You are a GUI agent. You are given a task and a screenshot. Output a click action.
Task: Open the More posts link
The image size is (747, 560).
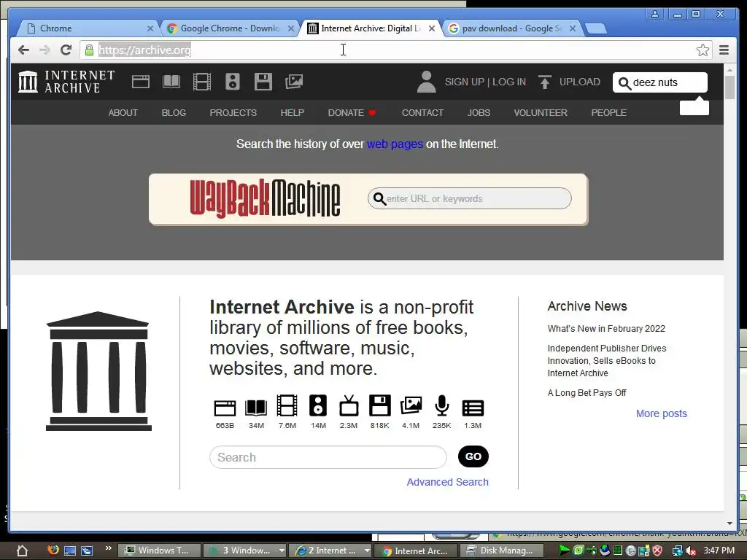coord(661,413)
